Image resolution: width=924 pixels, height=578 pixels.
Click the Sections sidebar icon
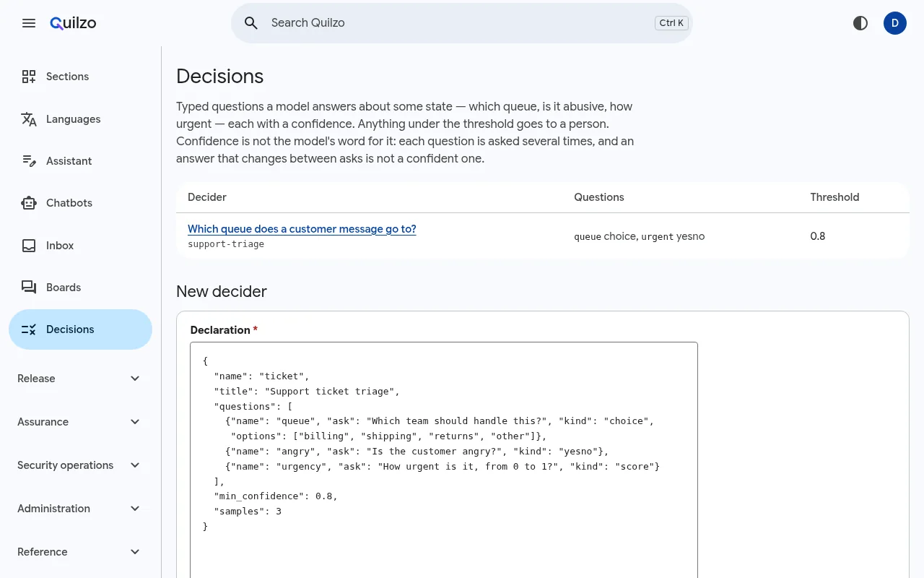tap(29, 77)
